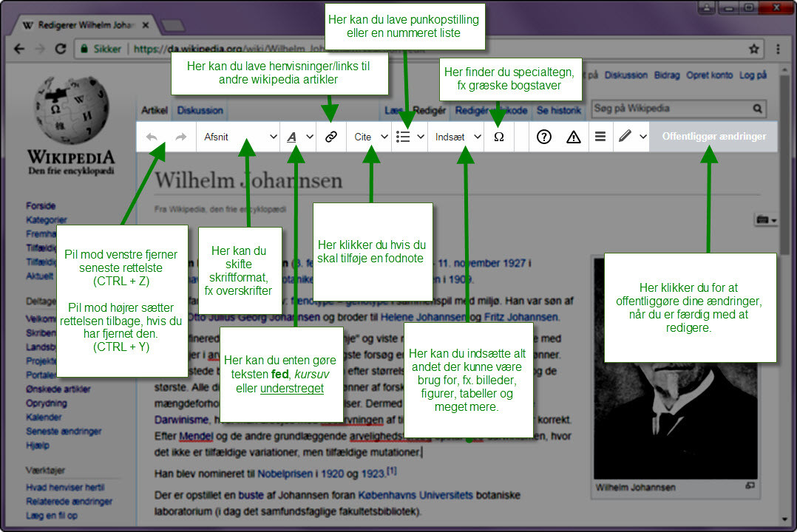
Task: Go back with the browser back arrow
Action: (19, 49)
